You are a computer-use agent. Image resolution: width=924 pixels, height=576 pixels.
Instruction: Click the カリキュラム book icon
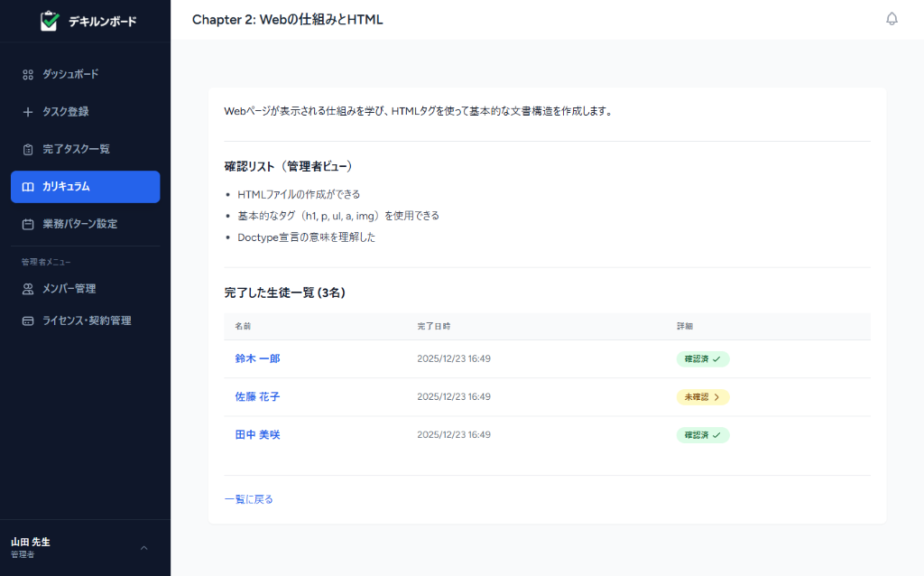26,186
